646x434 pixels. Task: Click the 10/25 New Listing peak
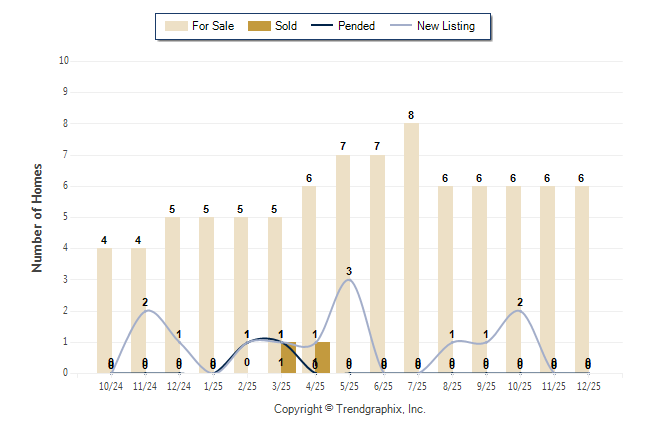click(520, 310)
